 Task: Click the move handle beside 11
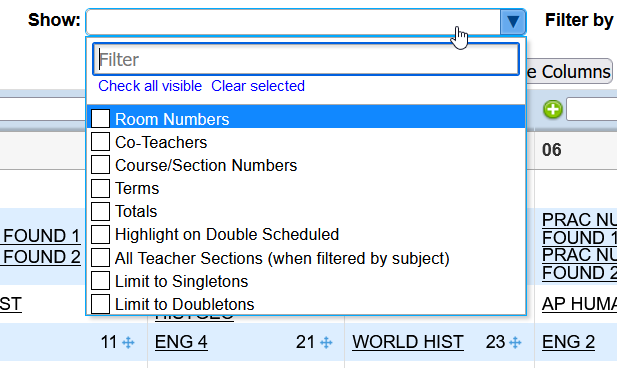coord(128,342)
